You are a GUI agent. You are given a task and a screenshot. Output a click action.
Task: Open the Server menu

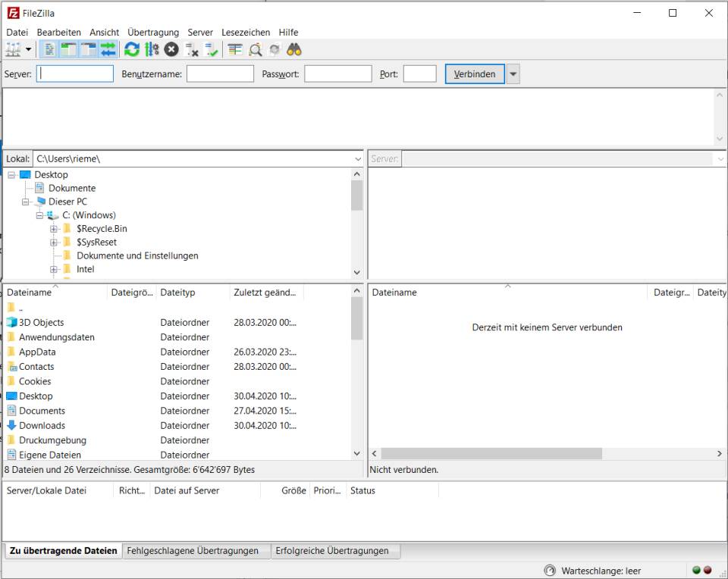pos(200,33)
